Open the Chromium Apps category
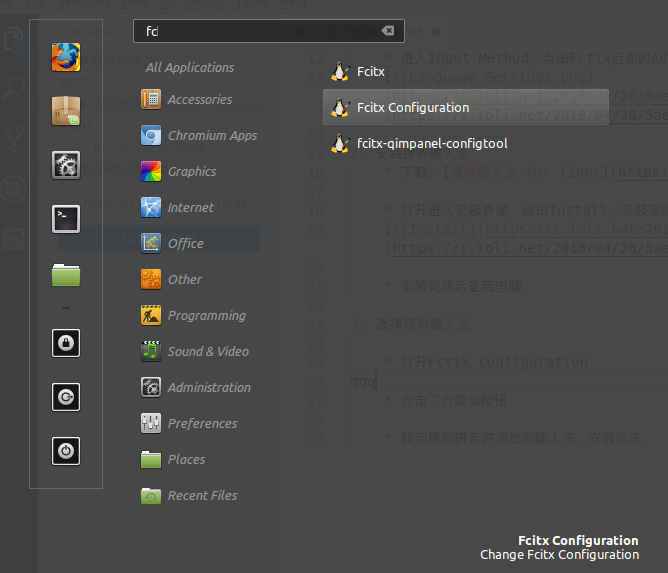This screenshot has height=573, width=668. (x=199, y=135)
